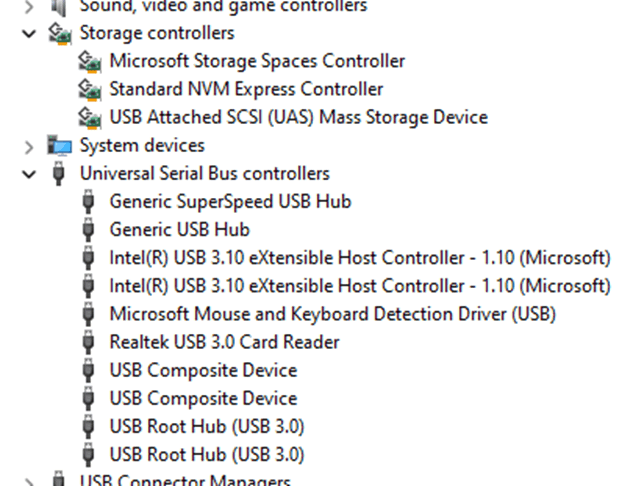The image size is (633, 486).
Task: Expand the System devices node
Action: [x=27, y=146]
